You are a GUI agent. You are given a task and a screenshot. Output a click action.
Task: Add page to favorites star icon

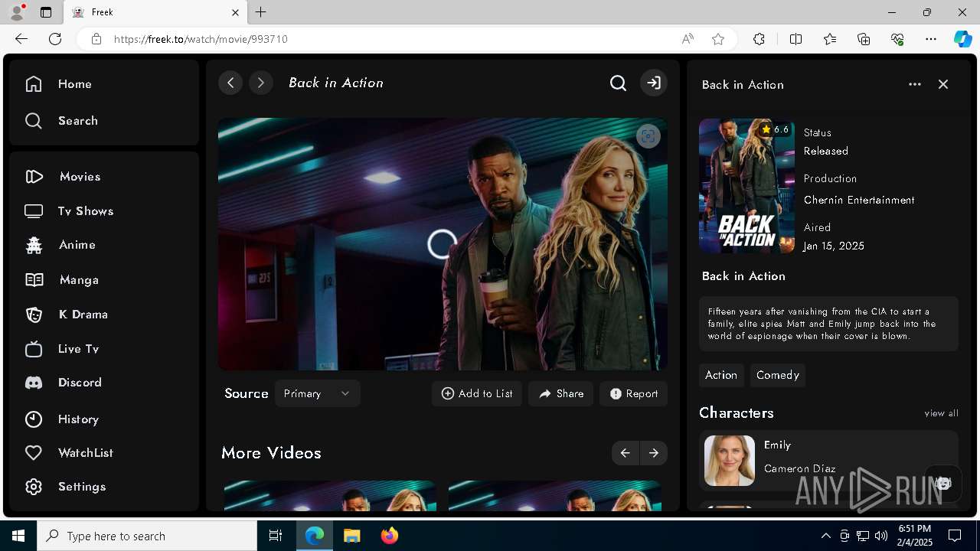(718, 39)
